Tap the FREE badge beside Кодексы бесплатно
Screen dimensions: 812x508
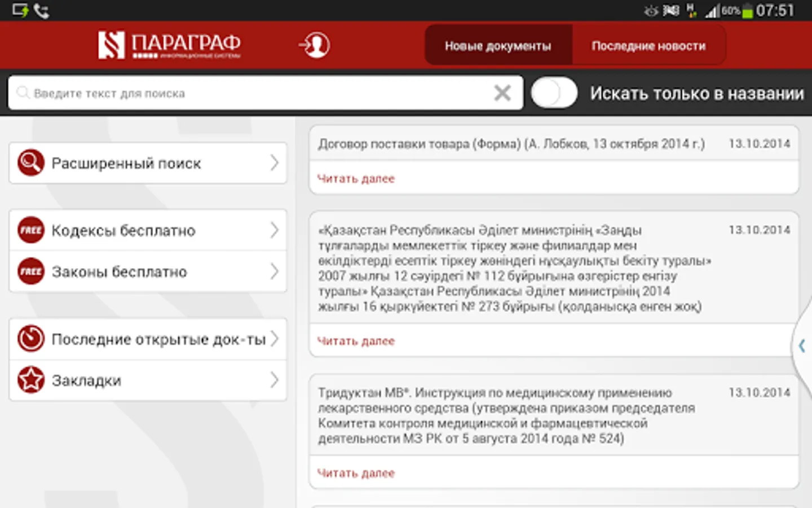point(30,230)
